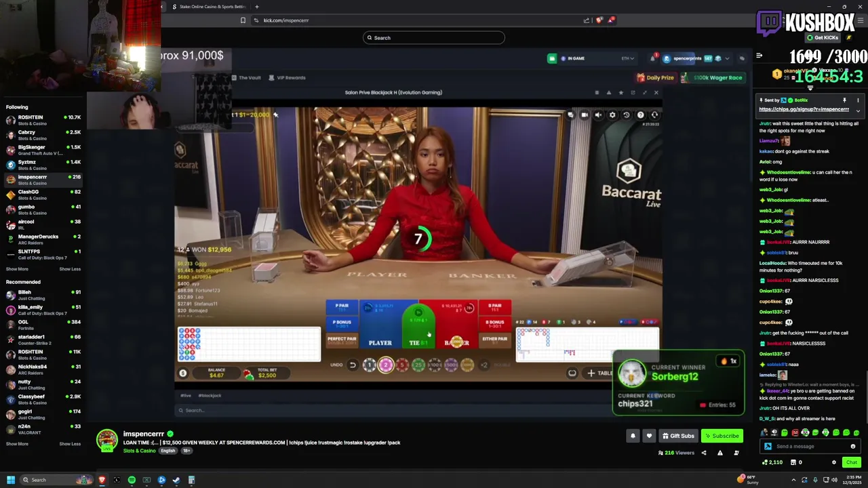Viewport: 868px width, 488px height.
Task: Click the heart follow icon
Action: 649,436
